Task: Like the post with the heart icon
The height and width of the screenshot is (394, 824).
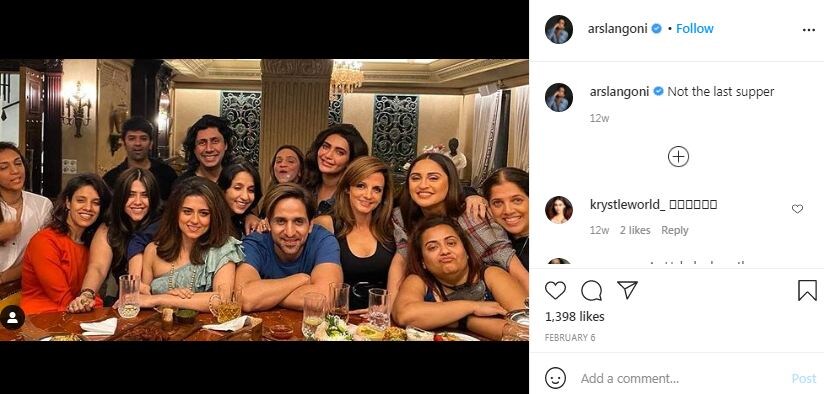Action: click(x=555, y=291)
